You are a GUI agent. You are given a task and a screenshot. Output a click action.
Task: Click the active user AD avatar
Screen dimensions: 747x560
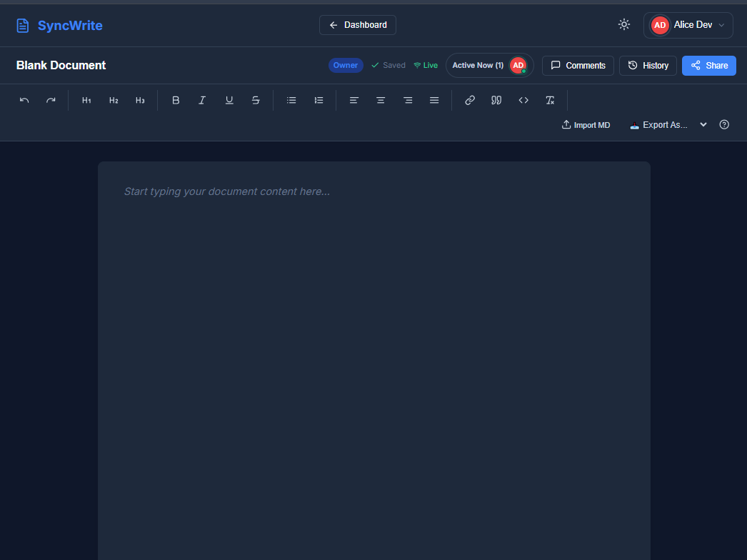click(x=518, y=65)
